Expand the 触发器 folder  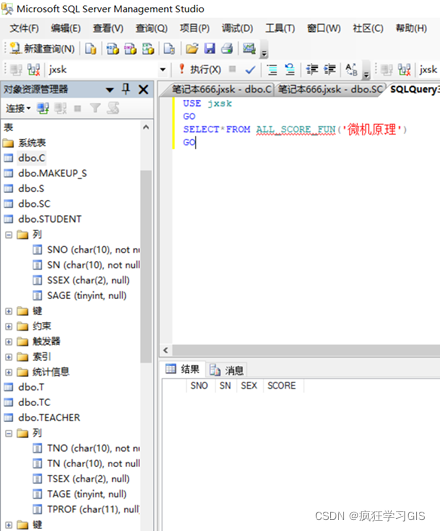pyautogui.click(x=9, y=342)
